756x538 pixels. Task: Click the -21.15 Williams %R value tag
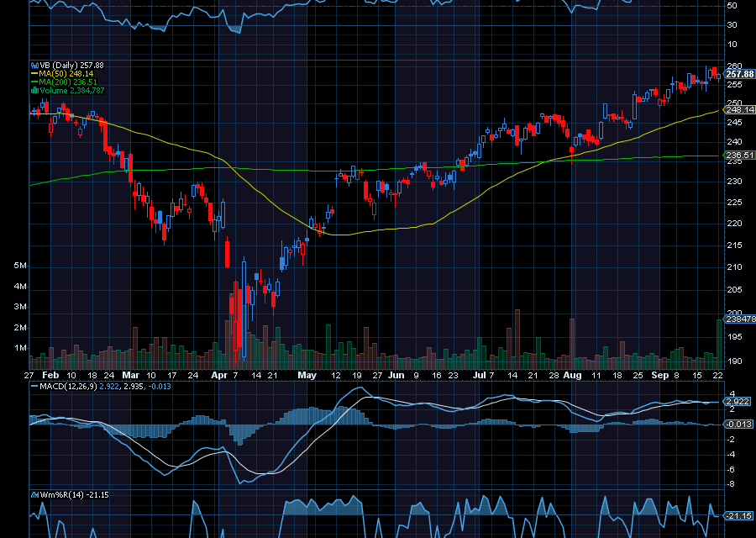click(738, 516)
